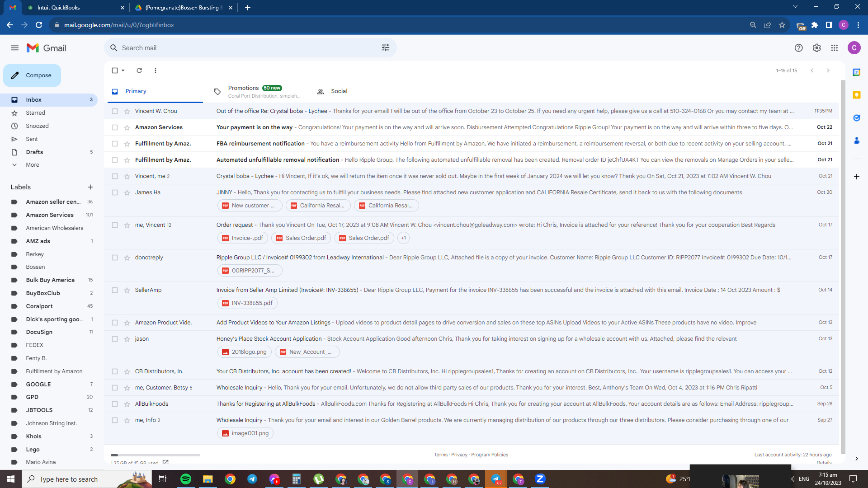Star the Amazon Services payment email

click(x=127, y=127)
